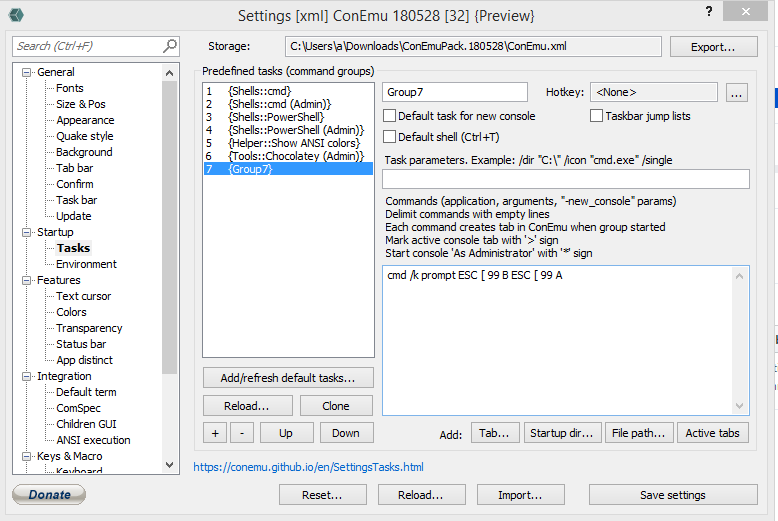Select task {Shells::cmd (Admin)}
The width and height of the screenshot is (778, 521).
[x=288, y=104]
